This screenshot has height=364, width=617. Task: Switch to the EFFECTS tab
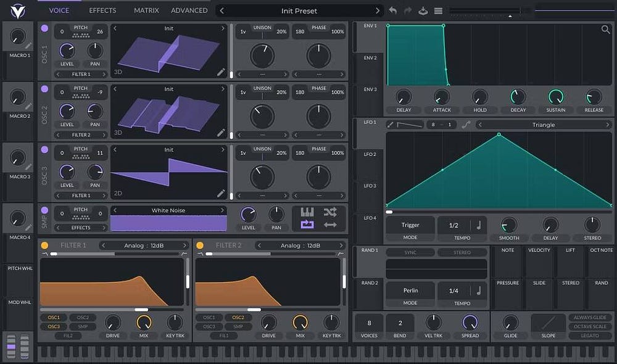pyautogui.click(x=102, y=10)
